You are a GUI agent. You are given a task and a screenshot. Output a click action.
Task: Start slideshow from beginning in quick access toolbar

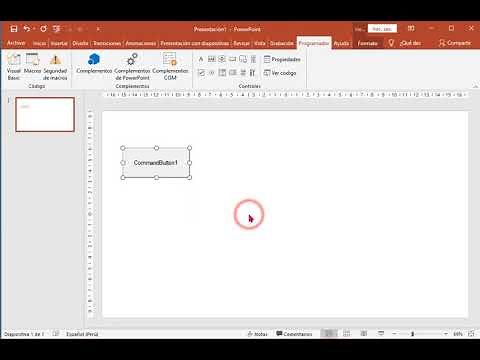pyautogui.click(x=57, y=29)
